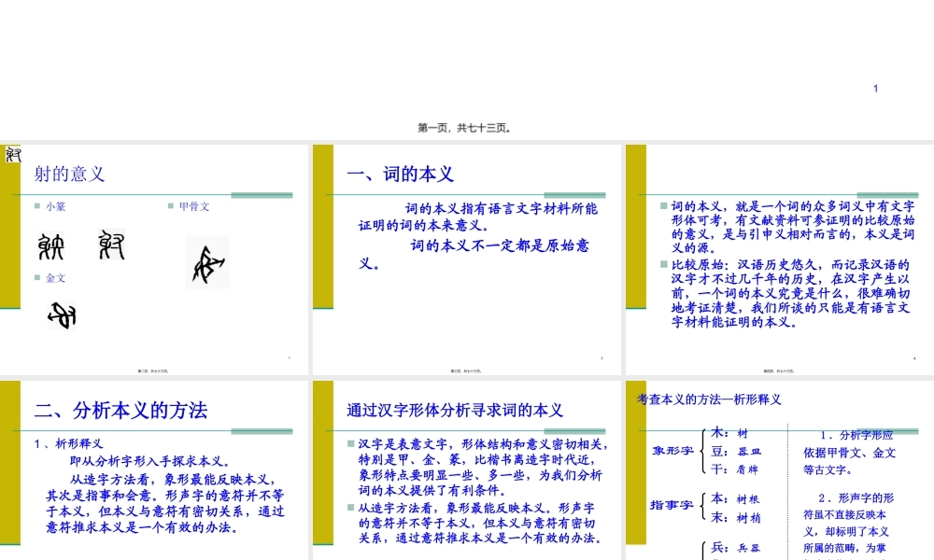Open the slide titled 考查本义的方法—析形释义
This screenshot has width=934, height=560.
pos(780,470)
